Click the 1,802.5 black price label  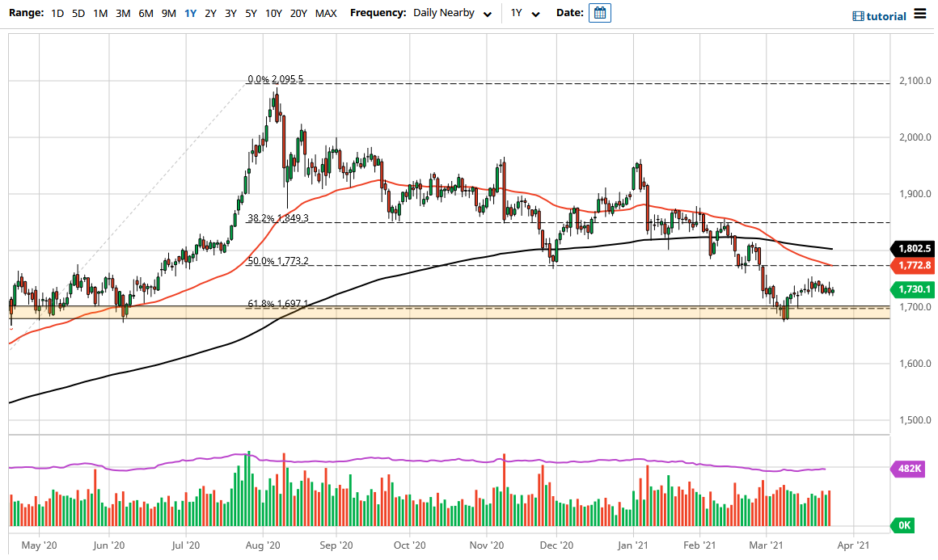tap(914, 249)
